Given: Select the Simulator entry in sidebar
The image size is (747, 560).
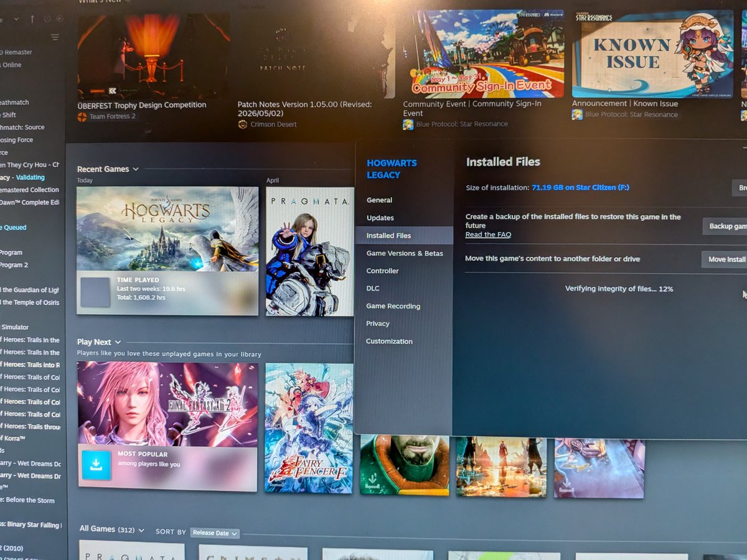Looking at the screenshot, I should click(x=15, y=327).
